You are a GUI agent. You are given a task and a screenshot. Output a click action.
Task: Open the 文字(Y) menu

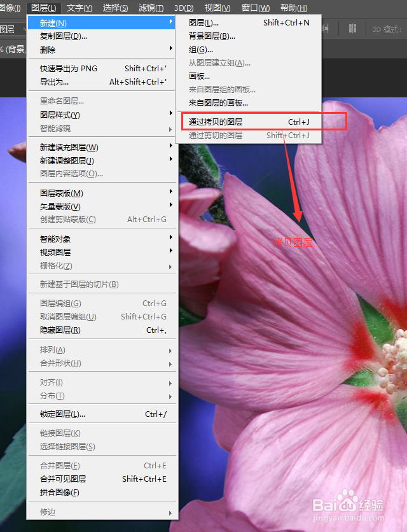pyautogui.click(x=79, y=8)
